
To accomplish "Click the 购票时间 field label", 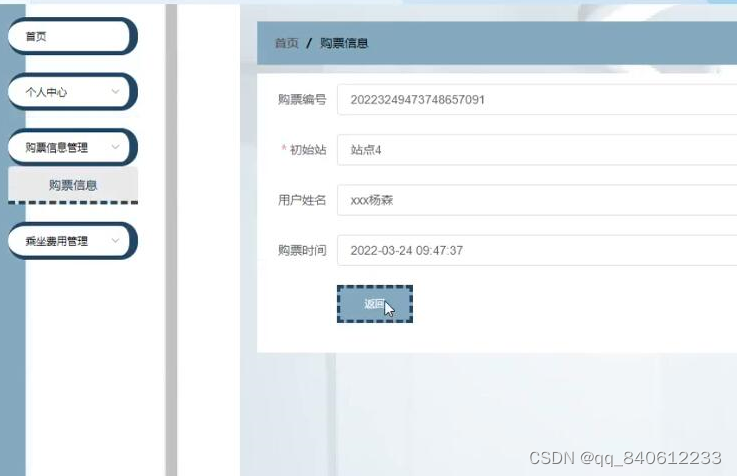I will [302, 250].
